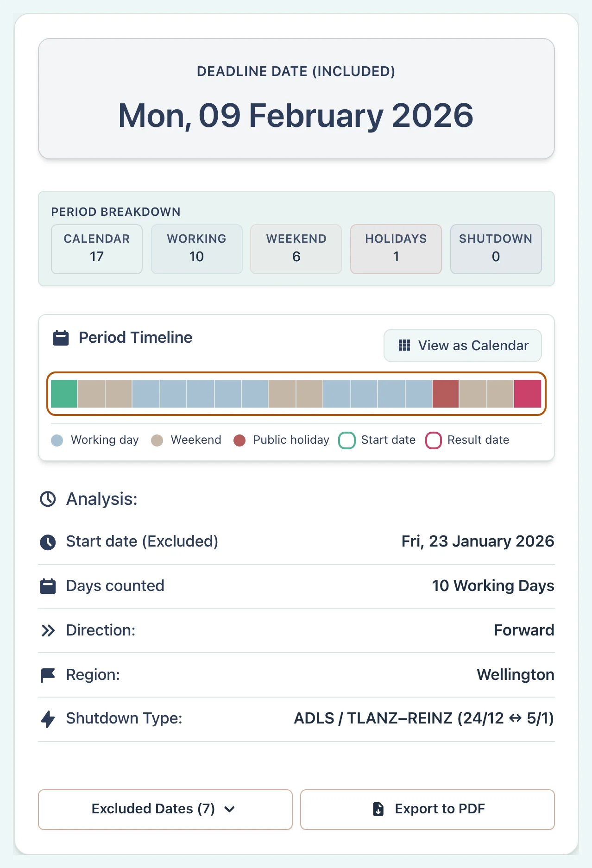Select the green start date timeline block
The width and height of the screenshot is (592, 868).
[64, 394]
